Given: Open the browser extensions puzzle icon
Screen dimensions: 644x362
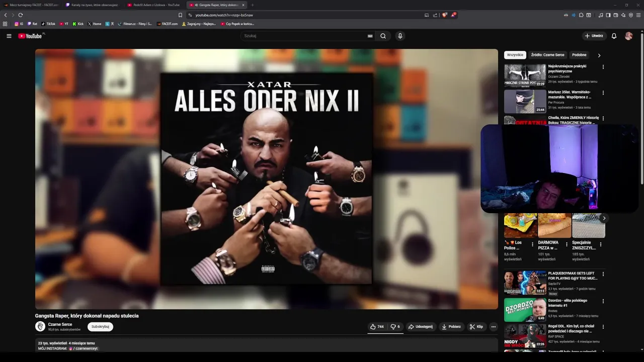Looking at the screenshot, I should tap(581, 15).
